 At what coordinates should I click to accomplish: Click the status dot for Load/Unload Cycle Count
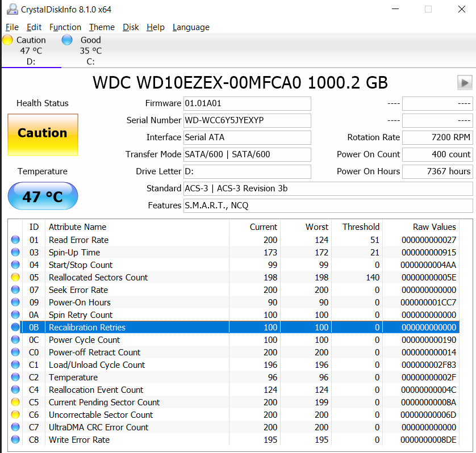(x=15, y=364)
